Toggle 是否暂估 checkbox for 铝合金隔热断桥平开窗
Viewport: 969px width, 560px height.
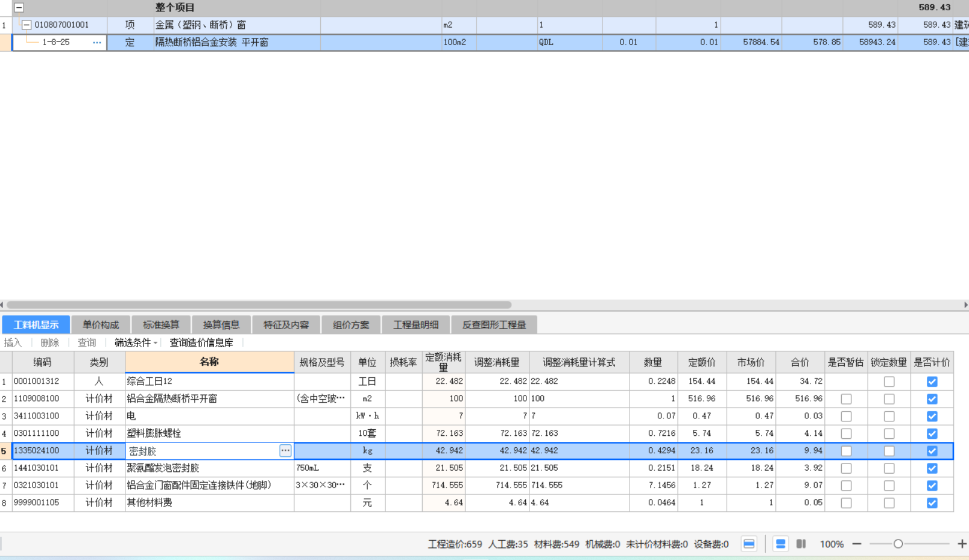pos(846,399)
